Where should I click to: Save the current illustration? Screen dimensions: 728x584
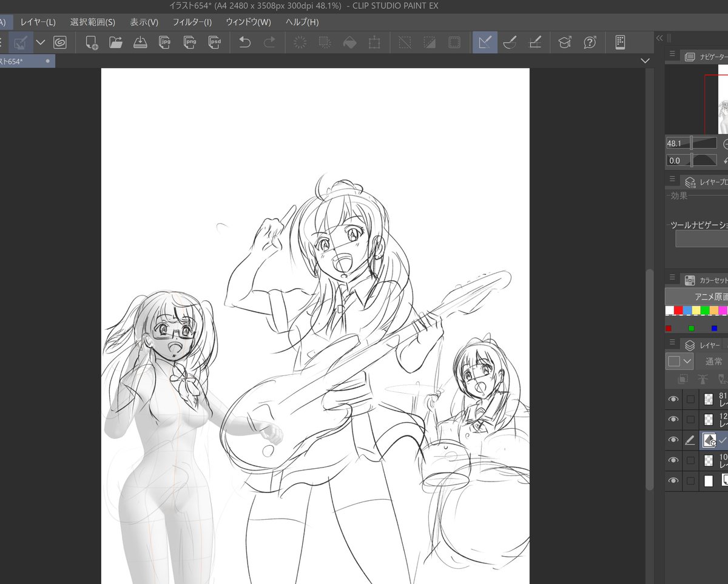[x=140, y=42]
